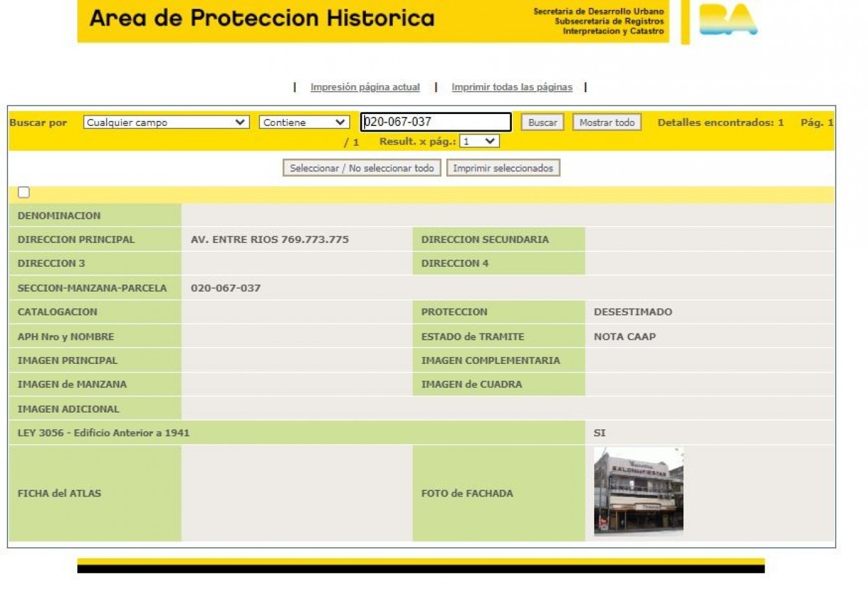Click the 'Area de Proteccion Historica' banner title
868x592 pixels.
(262, 18)
